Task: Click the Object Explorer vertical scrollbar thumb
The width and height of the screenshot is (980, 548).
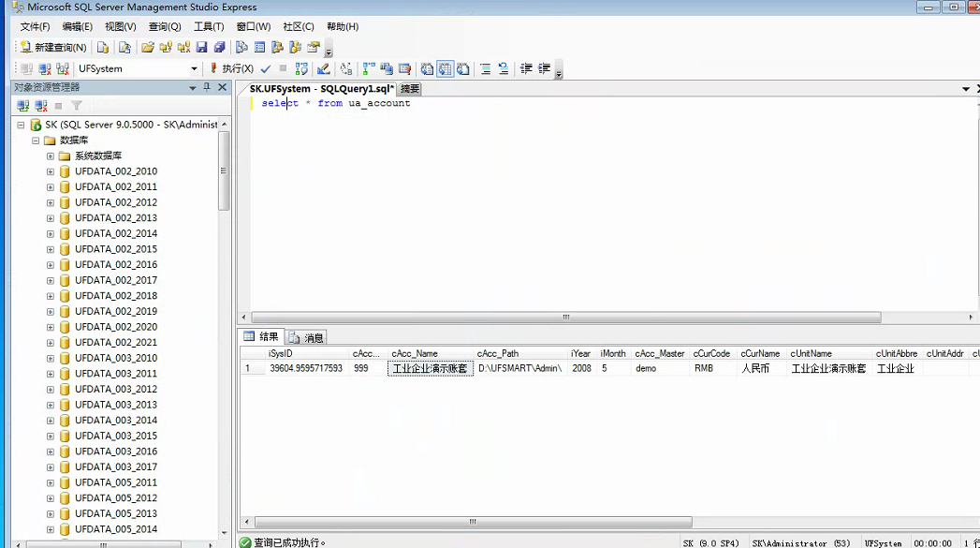Action: tap(224, 170)
